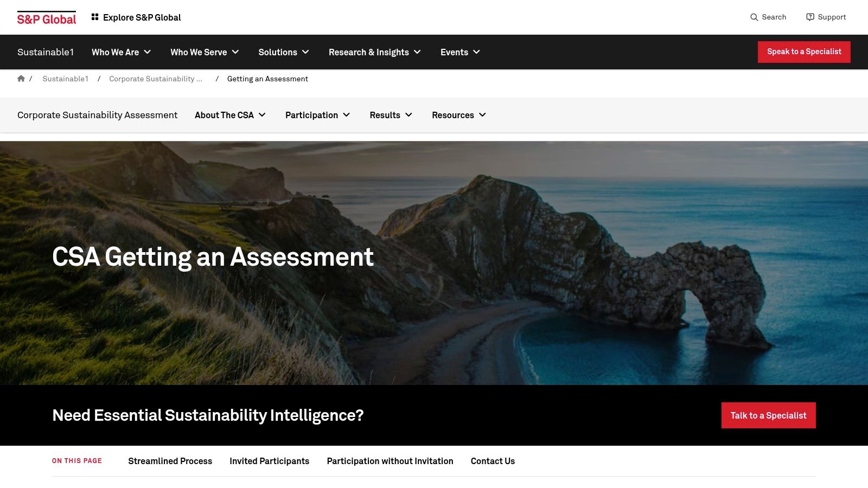The image size is (868, 488).
Task: Click the Support text link
Action: click(x=832, y=17)
